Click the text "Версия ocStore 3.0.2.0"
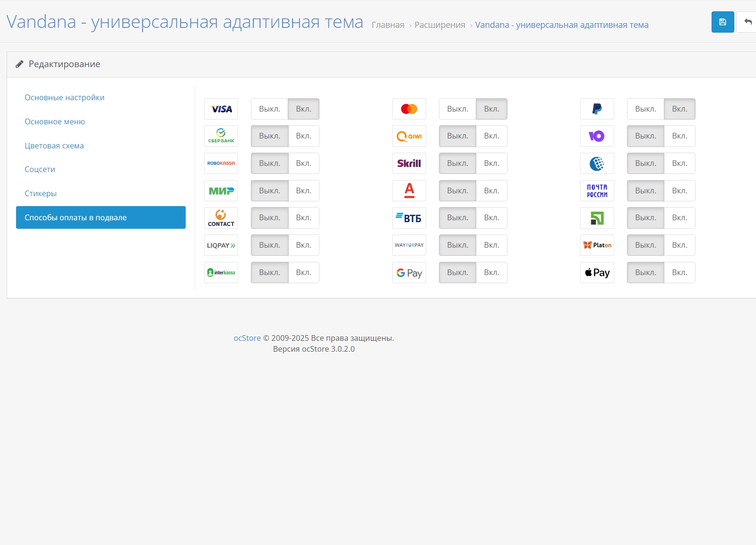 [314, 349]
